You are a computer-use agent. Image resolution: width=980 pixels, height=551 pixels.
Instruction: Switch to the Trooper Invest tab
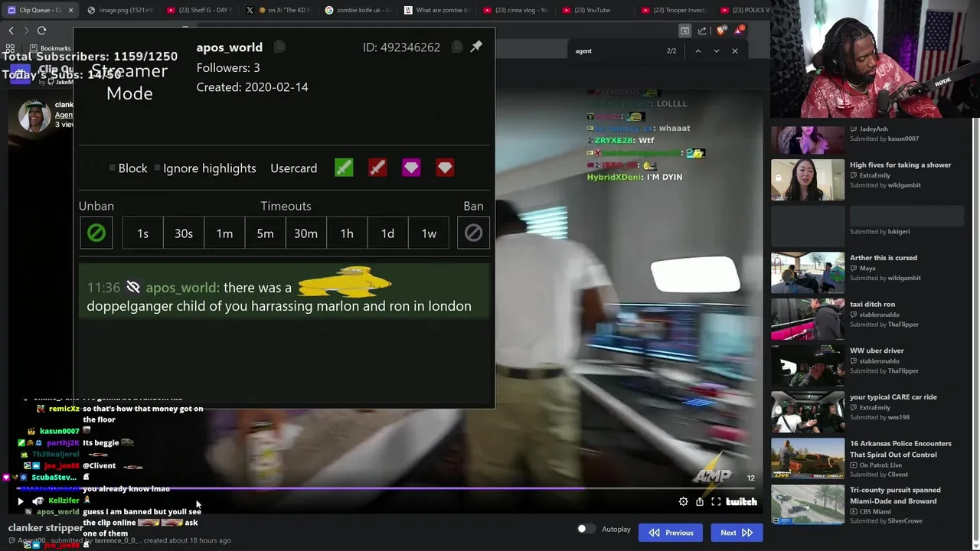click(674, 10)
